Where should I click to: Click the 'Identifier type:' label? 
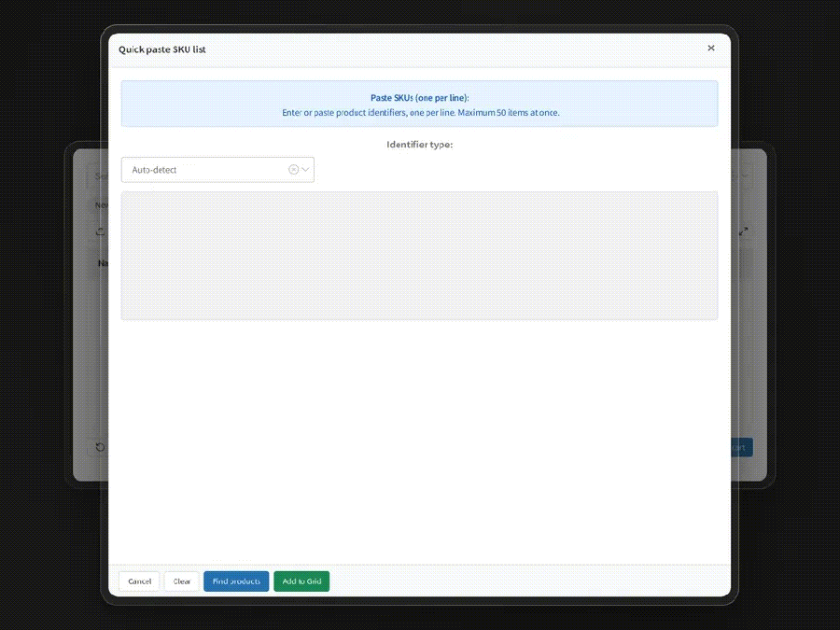(x=419, y=144)
